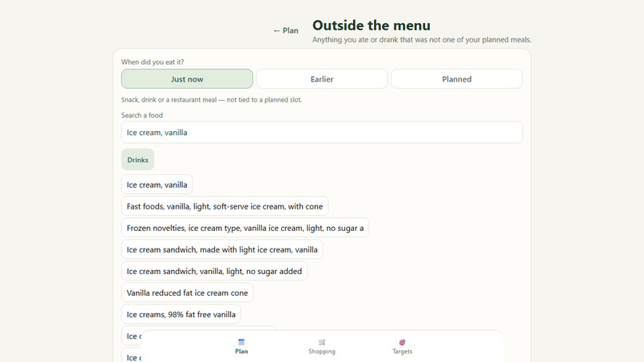Go back via the ← Plan link
This screenshot has height=362, width=644.
(x=286, y=30)
